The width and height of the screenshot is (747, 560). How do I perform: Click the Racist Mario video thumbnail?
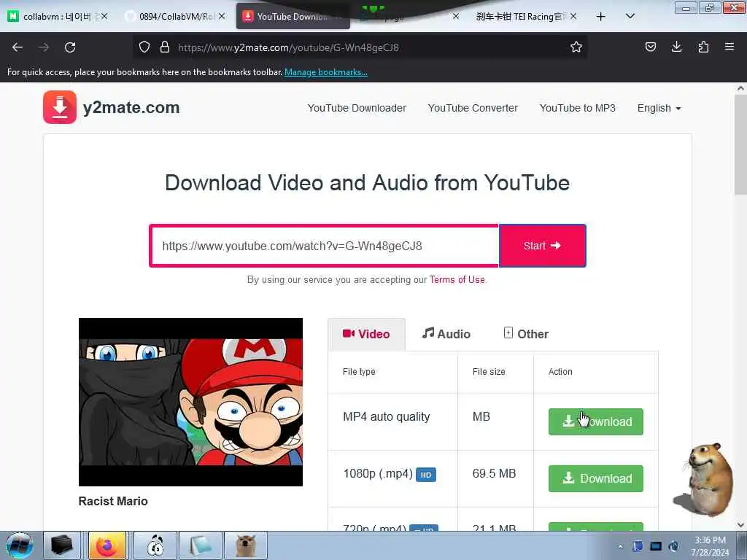(x=190, y=402)
